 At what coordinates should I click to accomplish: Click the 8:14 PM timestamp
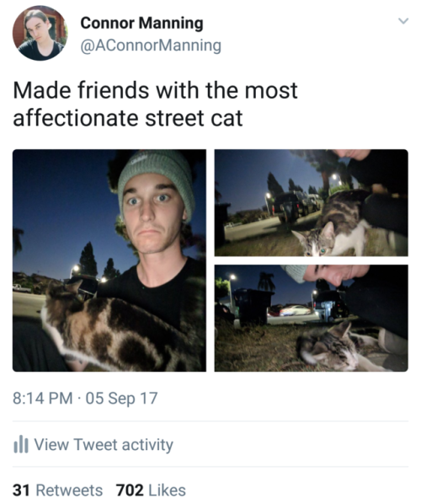42,398
